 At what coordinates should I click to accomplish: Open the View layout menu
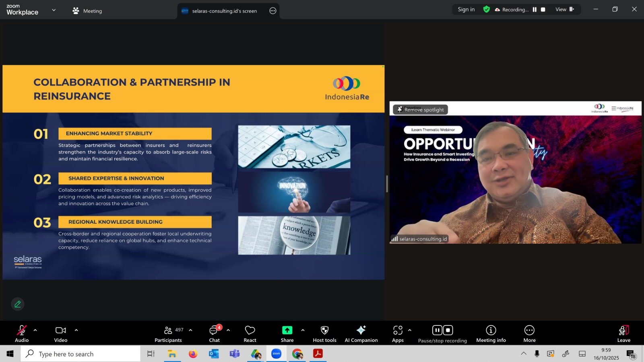pos(564,10)
